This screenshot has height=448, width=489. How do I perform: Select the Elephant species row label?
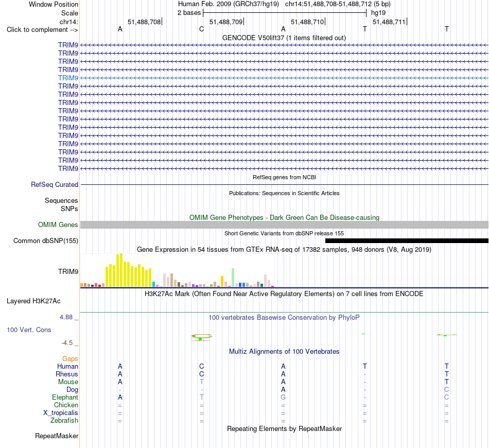coord(65,397)
